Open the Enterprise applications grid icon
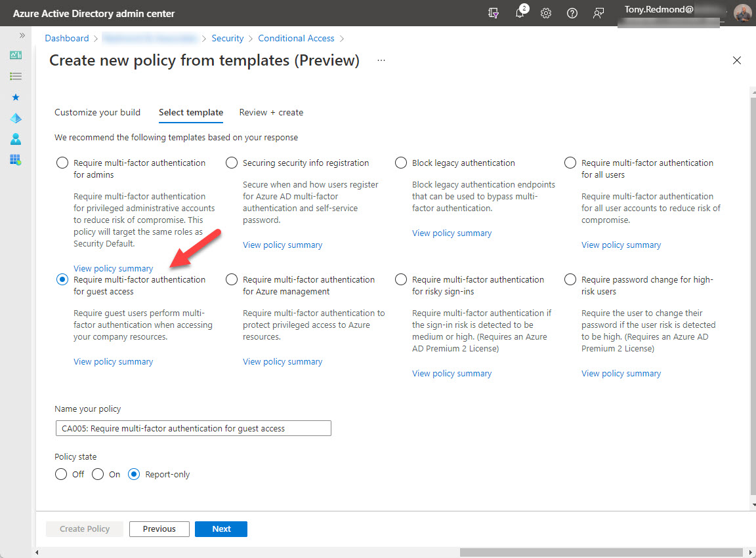 (x=16, y=160)
